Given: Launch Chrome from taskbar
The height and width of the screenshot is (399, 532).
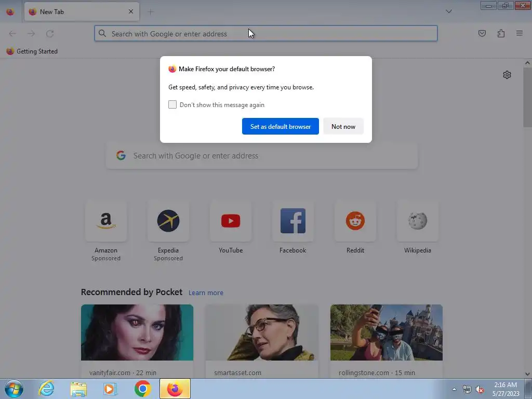Looking at the screenshot, I should click(x=142, y=389).
